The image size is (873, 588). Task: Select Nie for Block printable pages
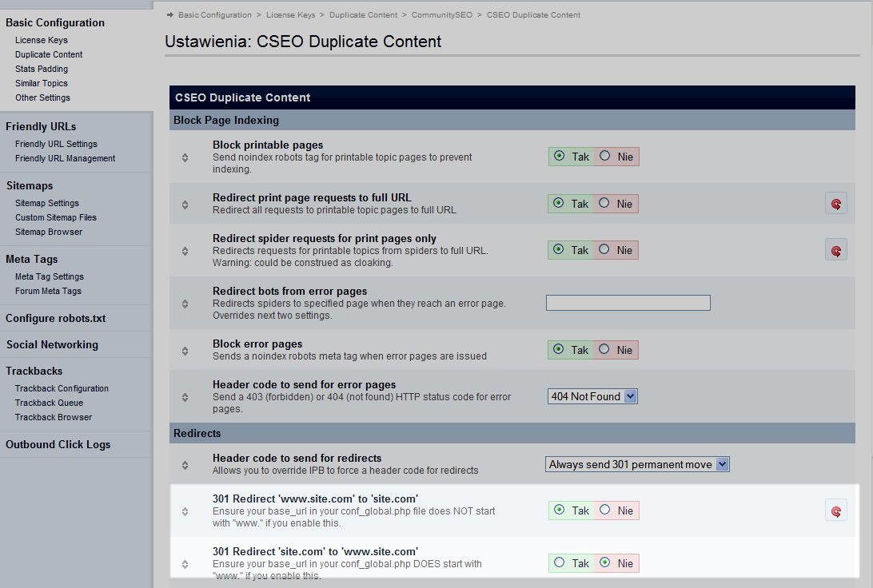605,157
